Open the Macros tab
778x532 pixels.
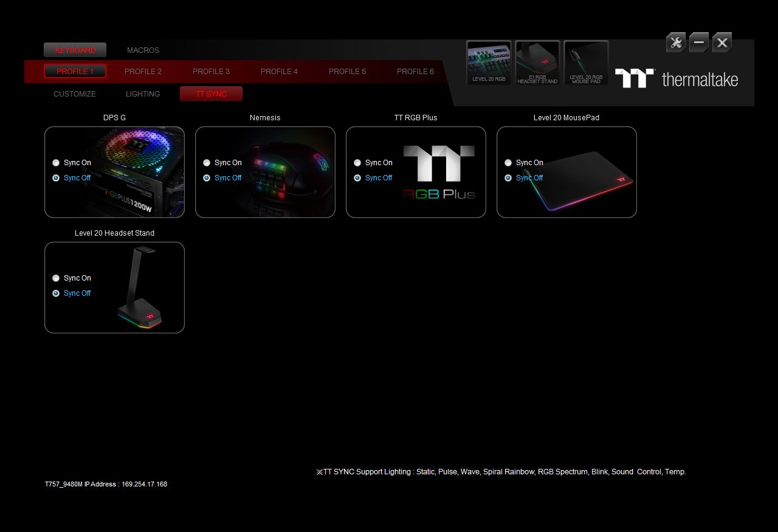tap(143, 50)
